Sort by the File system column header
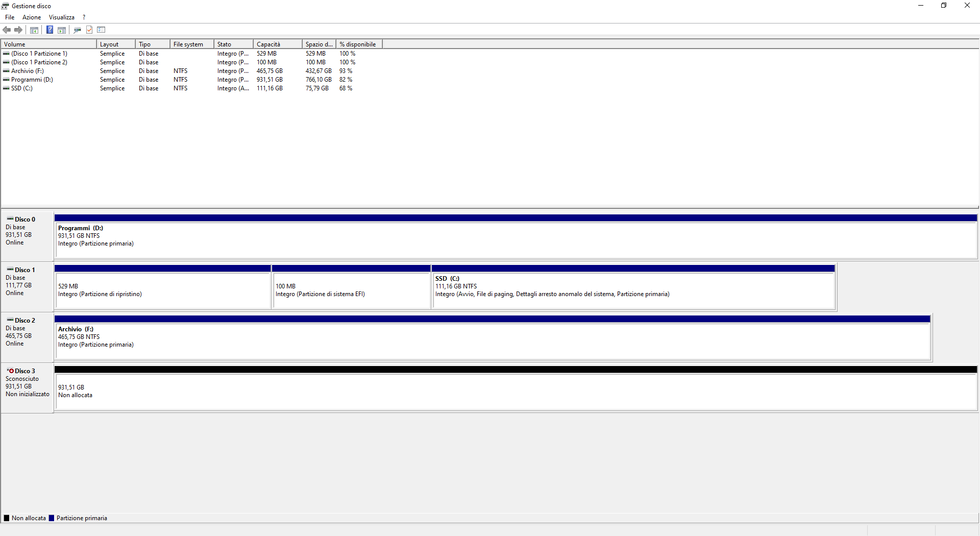 pos(192,44)
